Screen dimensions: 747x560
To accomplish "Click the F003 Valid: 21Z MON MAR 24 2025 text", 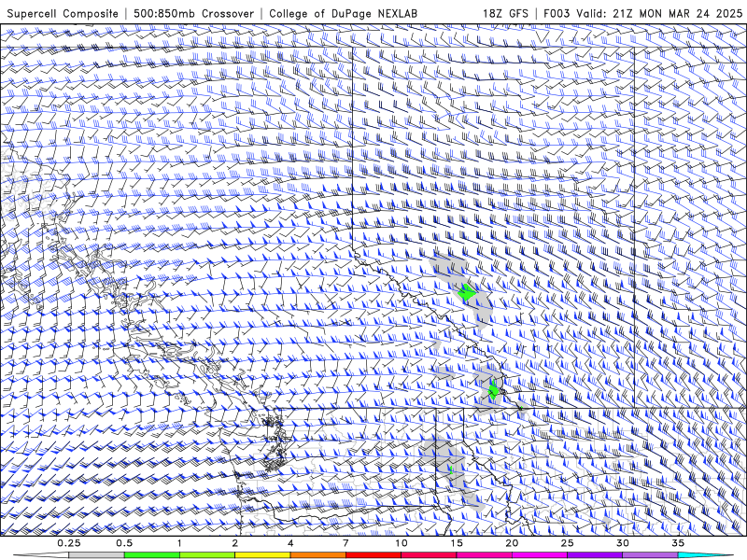I will (x=642, y=13).
